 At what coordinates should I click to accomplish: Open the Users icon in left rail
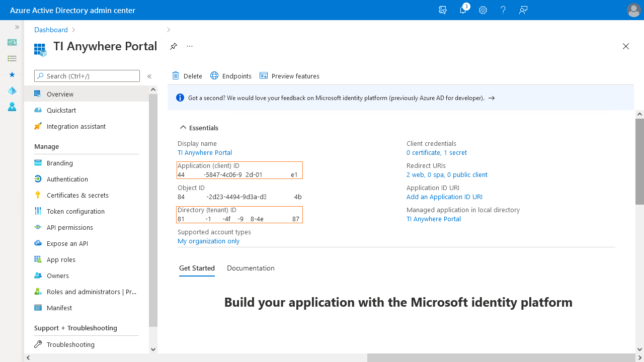click(x=12, y=107)
